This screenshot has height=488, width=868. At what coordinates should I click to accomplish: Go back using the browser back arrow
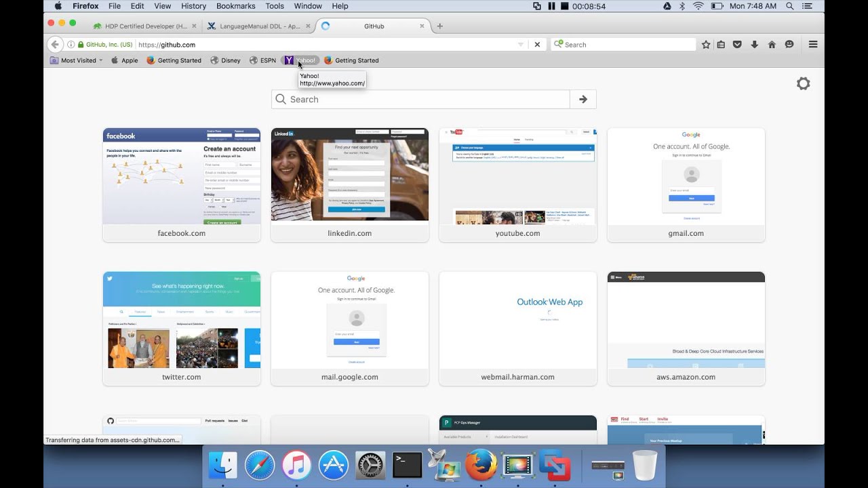(55, 45)
